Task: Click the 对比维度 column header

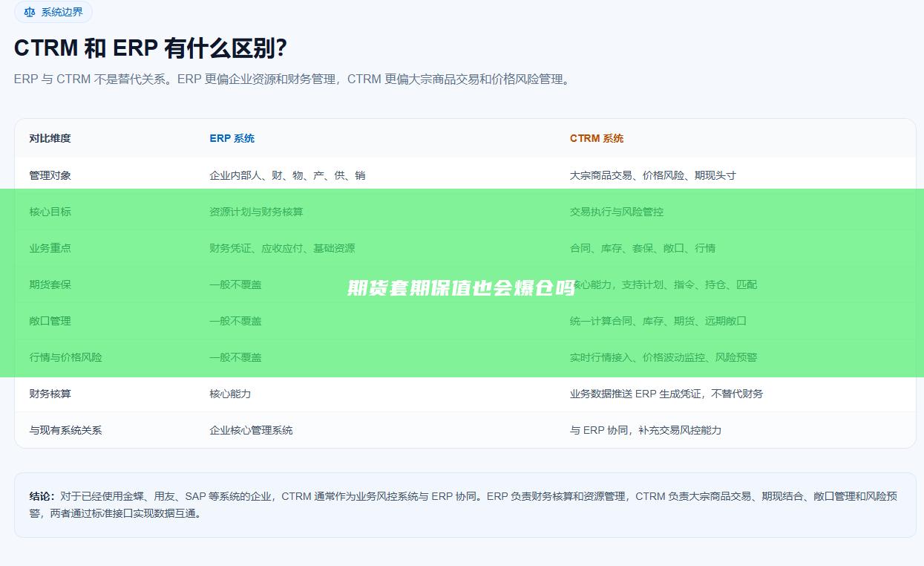Action: click(50, 138)
